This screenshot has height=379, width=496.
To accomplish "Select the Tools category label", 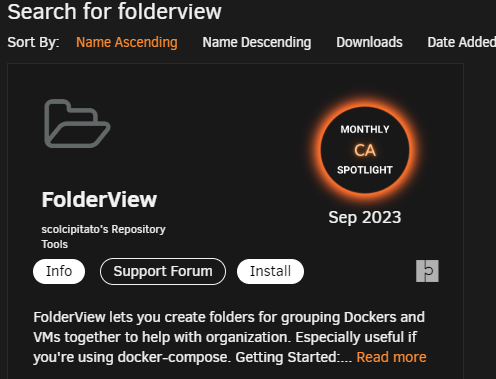I will [55, 244].
